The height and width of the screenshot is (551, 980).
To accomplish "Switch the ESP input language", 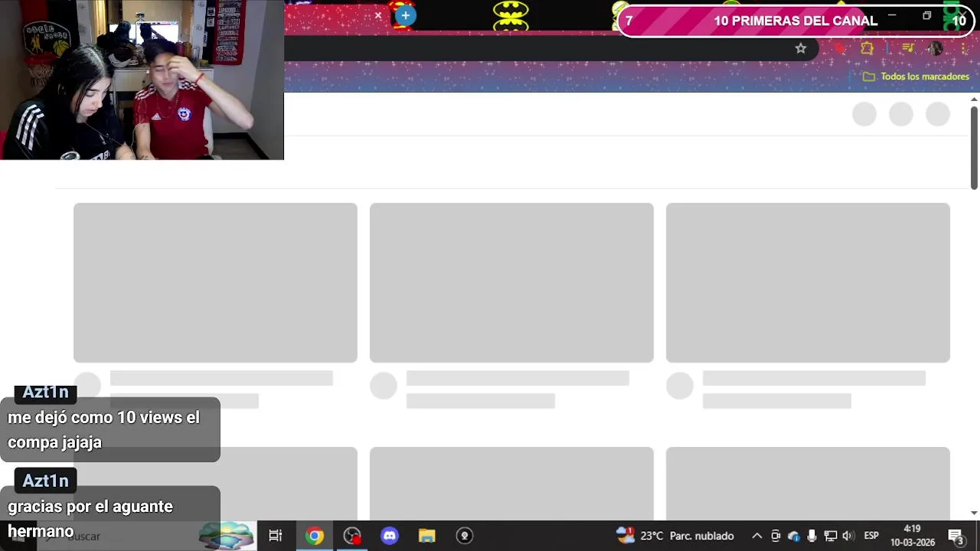I will (871, 536).
